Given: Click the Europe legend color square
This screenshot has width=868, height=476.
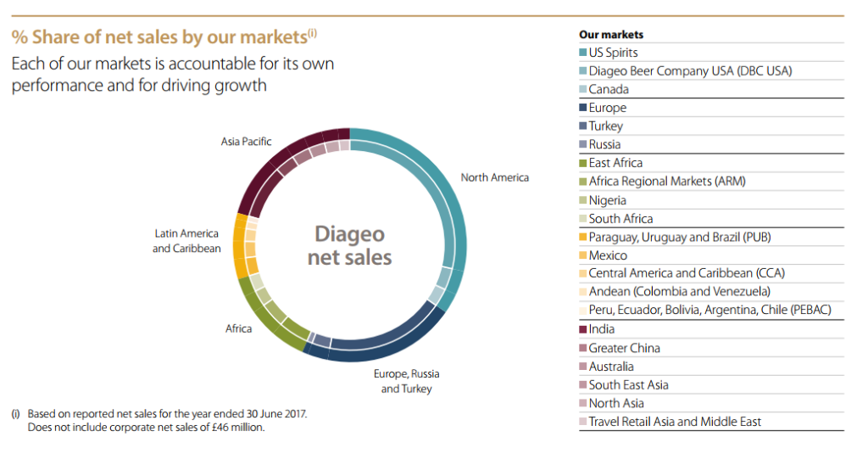Looking at the screenshot, I should (583, 108).
